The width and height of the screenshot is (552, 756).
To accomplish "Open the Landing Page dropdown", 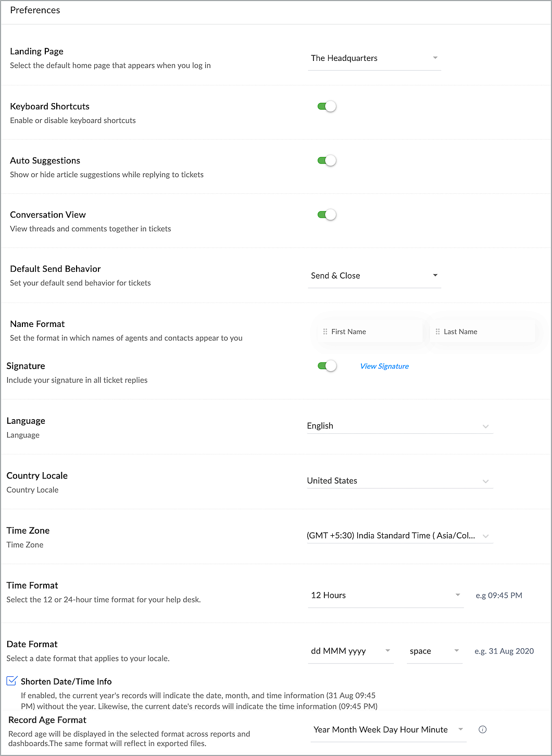I will [x=374, y=58].
